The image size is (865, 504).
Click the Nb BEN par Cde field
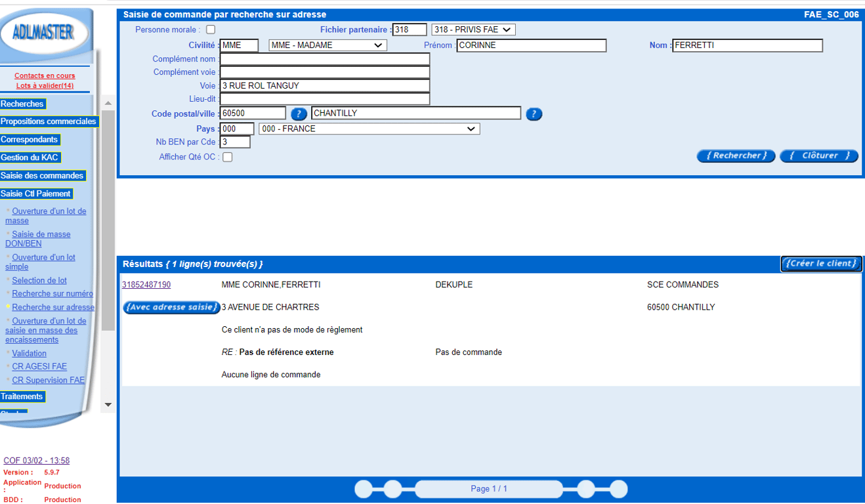pos(235,142)
